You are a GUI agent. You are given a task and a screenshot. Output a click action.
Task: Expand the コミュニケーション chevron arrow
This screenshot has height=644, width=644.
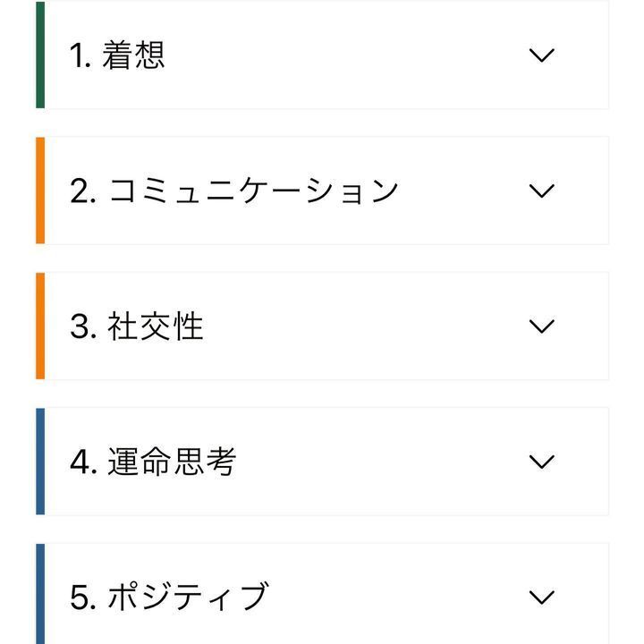click(542, 191)
